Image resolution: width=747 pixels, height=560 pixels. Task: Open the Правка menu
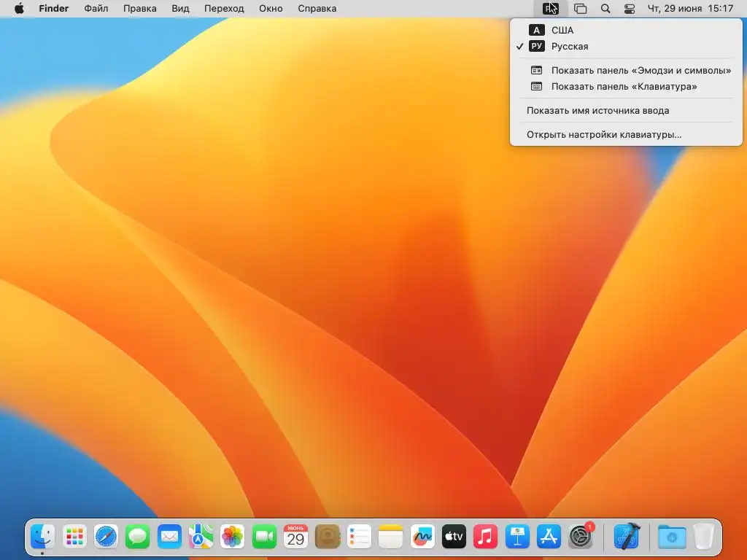[139, 9]
